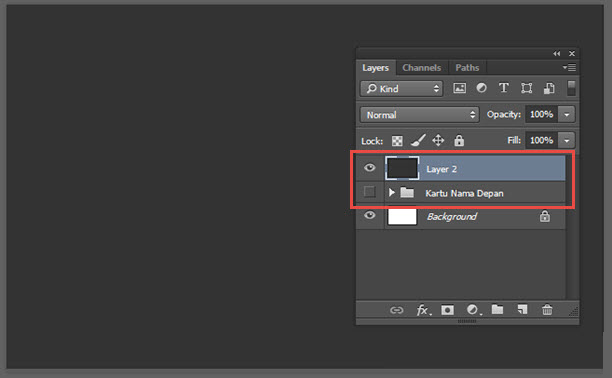Select the Kartu Nama Depan group name

point(464,193)
